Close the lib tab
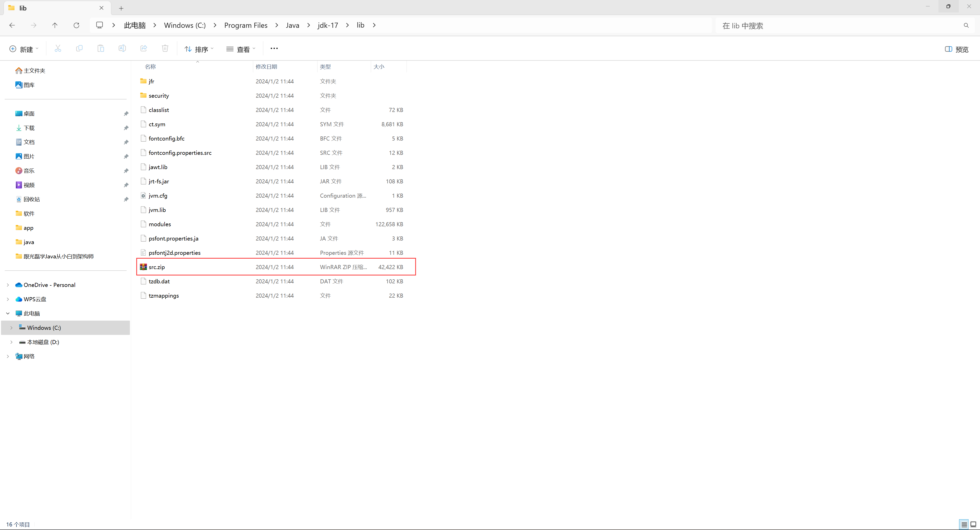Image resolution: width=980 pixels, height=530 pixels. point(102,8)
